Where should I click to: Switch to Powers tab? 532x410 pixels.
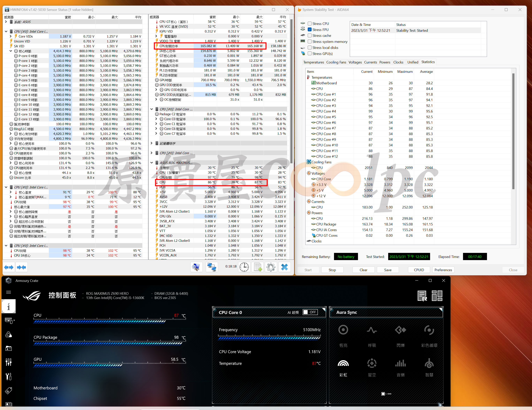click(385, 62)
